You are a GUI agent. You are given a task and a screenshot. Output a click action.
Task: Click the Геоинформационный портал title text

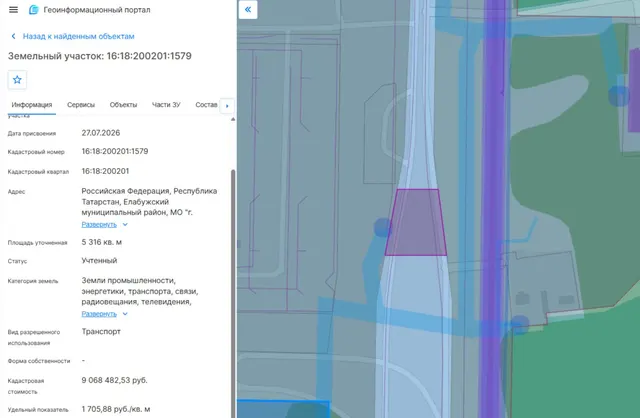(x=97, y=10)
